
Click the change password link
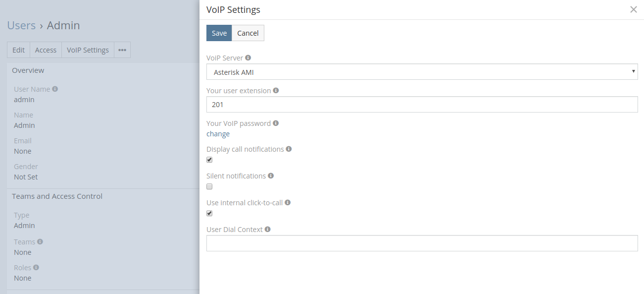click(218, 133)
